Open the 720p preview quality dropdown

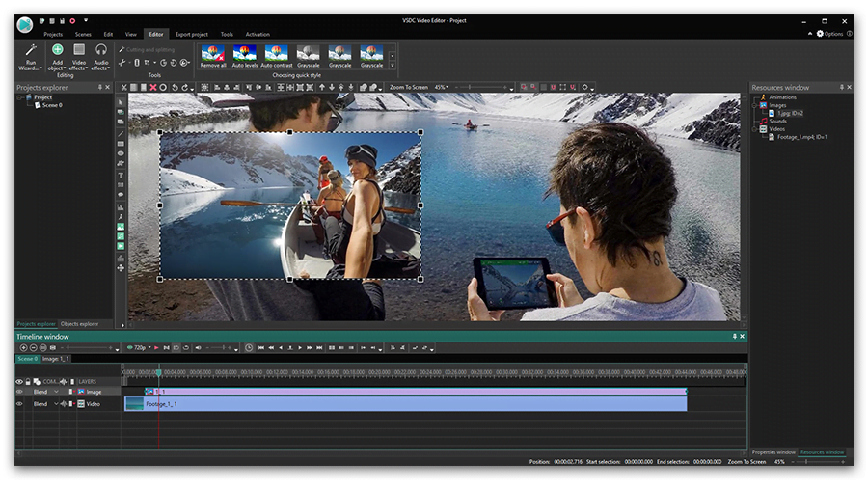tap(141, 347)
